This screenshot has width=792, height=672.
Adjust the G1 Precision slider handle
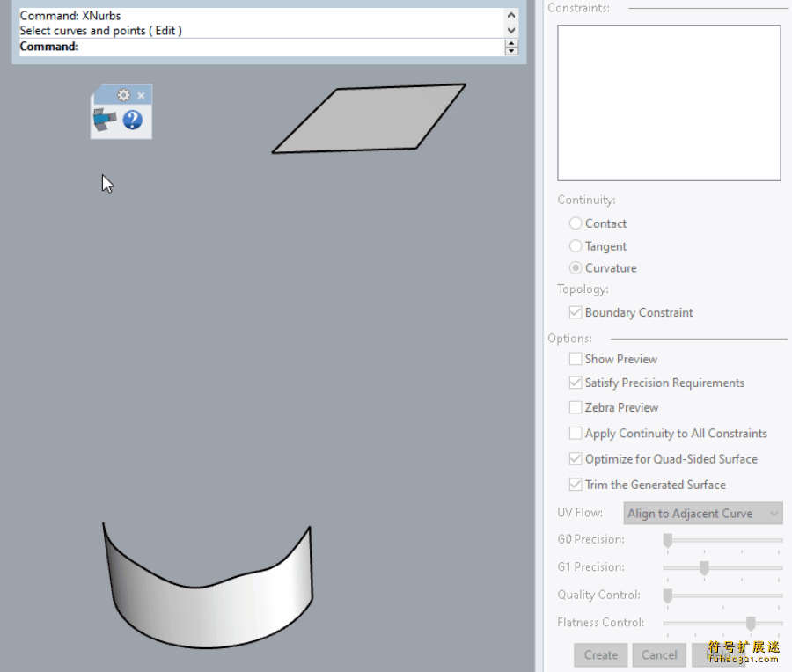coord(703,567)
